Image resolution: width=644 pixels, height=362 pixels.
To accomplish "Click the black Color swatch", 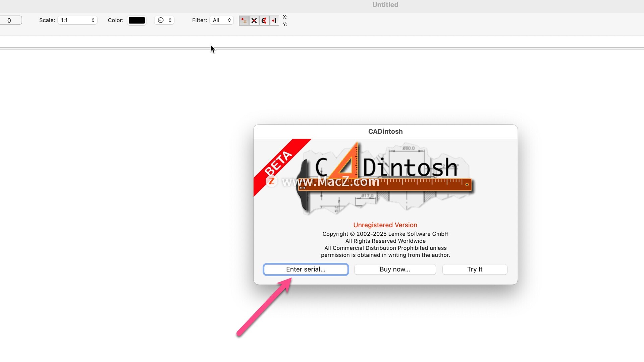I will pos(137,20).
